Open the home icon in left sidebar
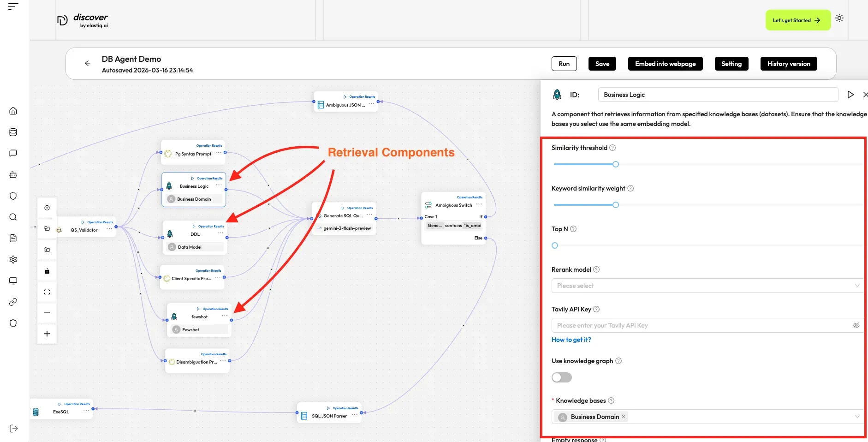The width and height of the screenshot is (868, 442). click(x=13, y=111)
